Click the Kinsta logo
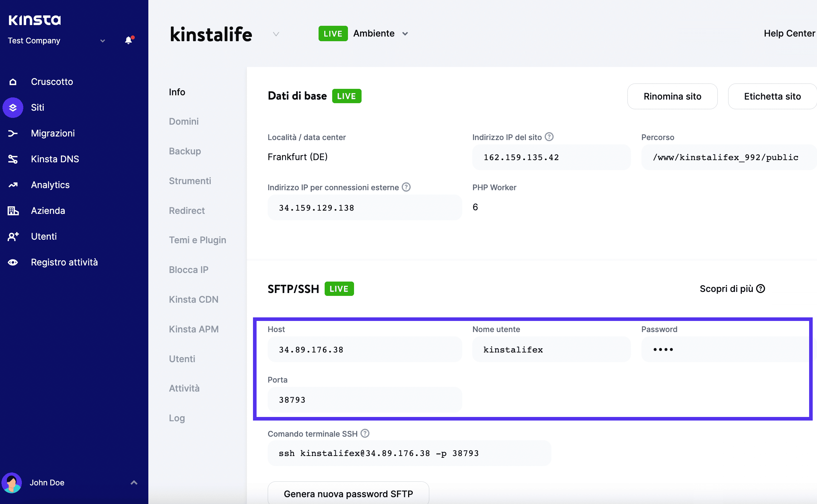 pyautogui.click(x=35, y=20)
